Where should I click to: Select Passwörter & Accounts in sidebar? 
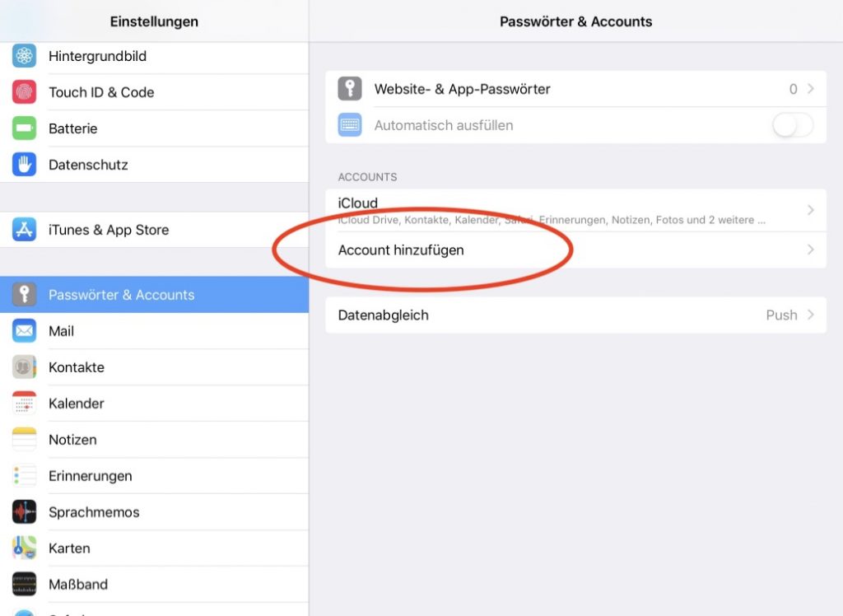point(154,295)
